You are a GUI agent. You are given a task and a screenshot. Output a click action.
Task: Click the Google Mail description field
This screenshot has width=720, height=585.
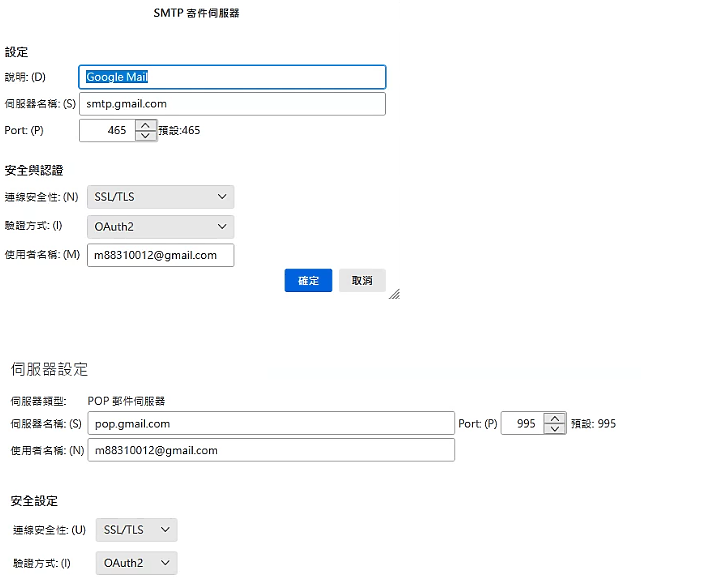(x=232, y=77)
